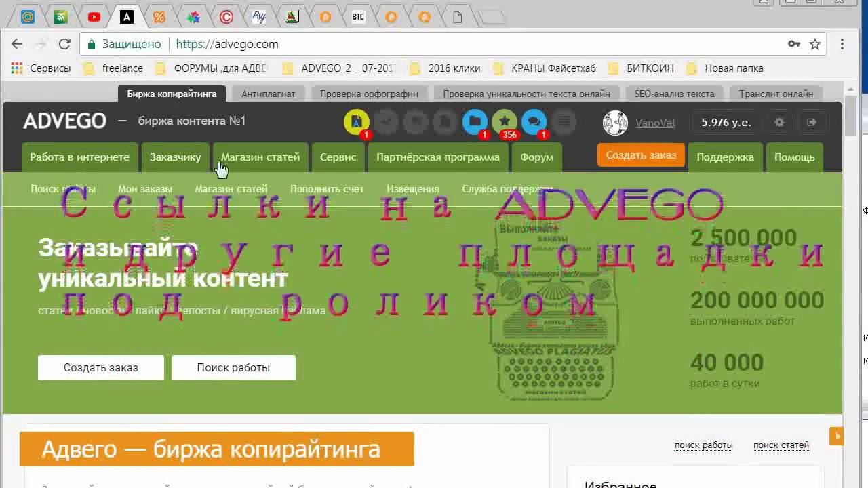Click the 5.976 у.е. balance
This screenshot has width=868, height=488.
point(726,122)
